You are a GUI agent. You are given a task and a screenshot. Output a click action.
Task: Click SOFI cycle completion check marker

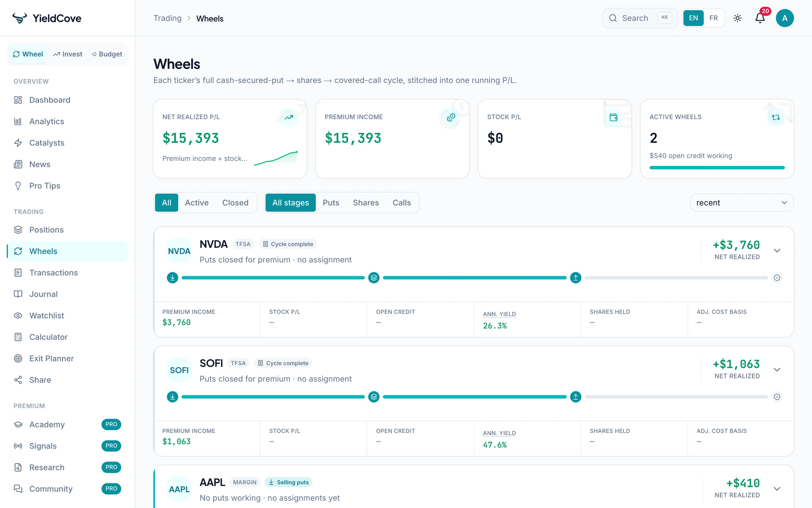coord(777,397)
